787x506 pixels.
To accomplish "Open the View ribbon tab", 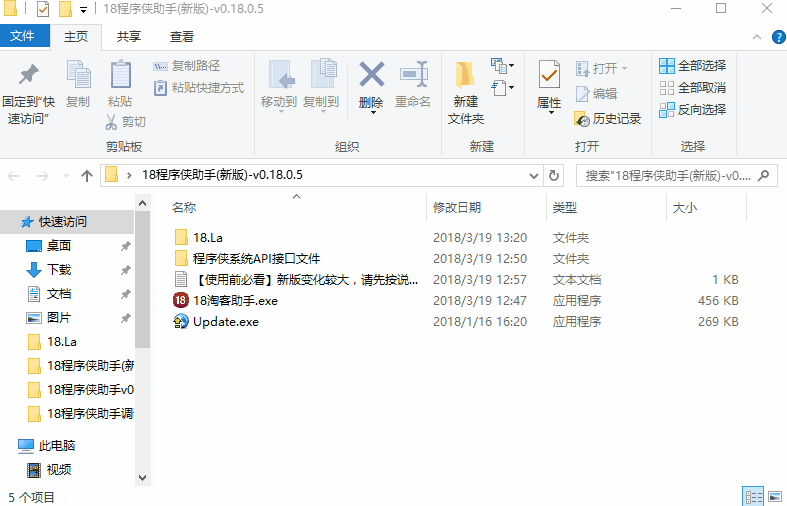I will [x=182, y=37].
